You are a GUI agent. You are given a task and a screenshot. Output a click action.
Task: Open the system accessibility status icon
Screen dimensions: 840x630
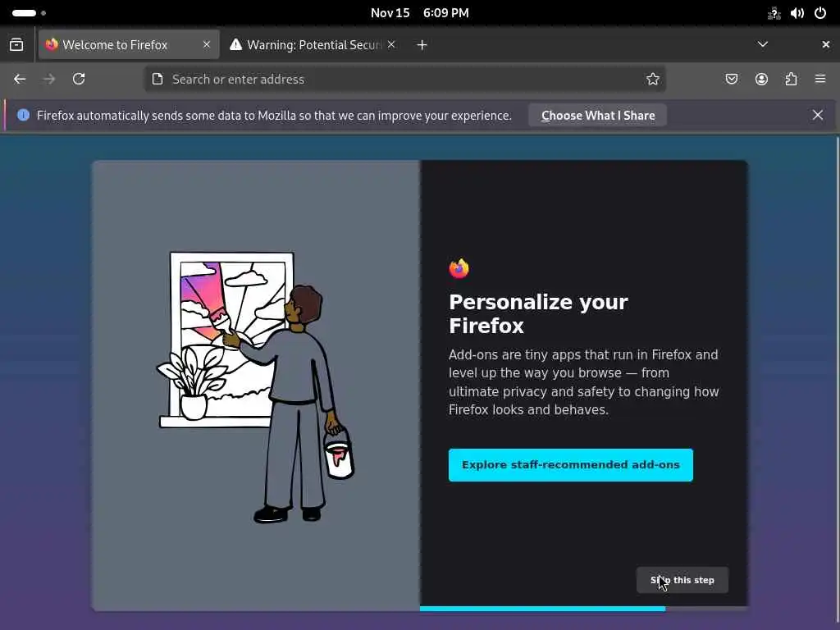tap(774, 13)
